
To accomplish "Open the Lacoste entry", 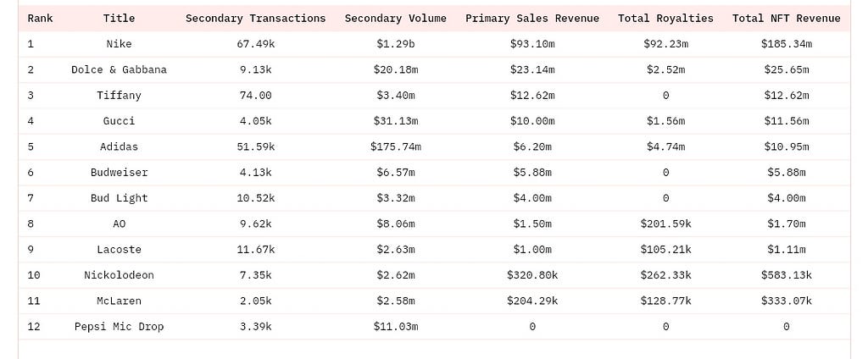I will click(x=119, y=250).
